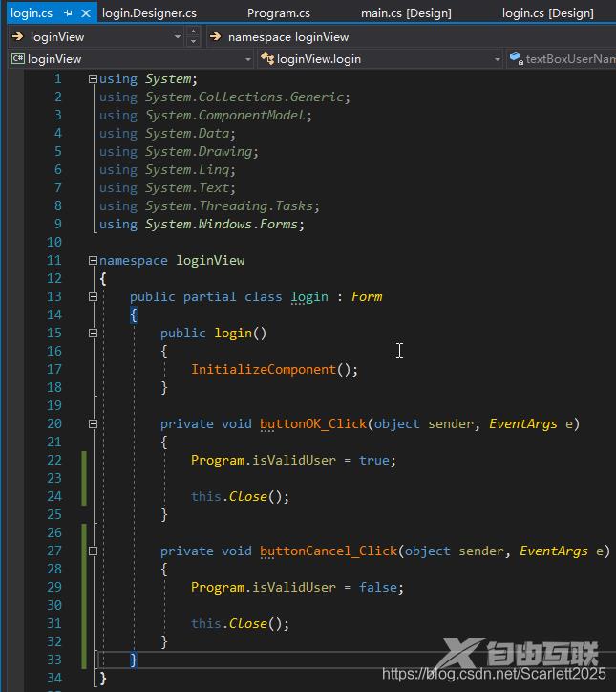Open the login.cs [Design] tab

tap(547, 13)
